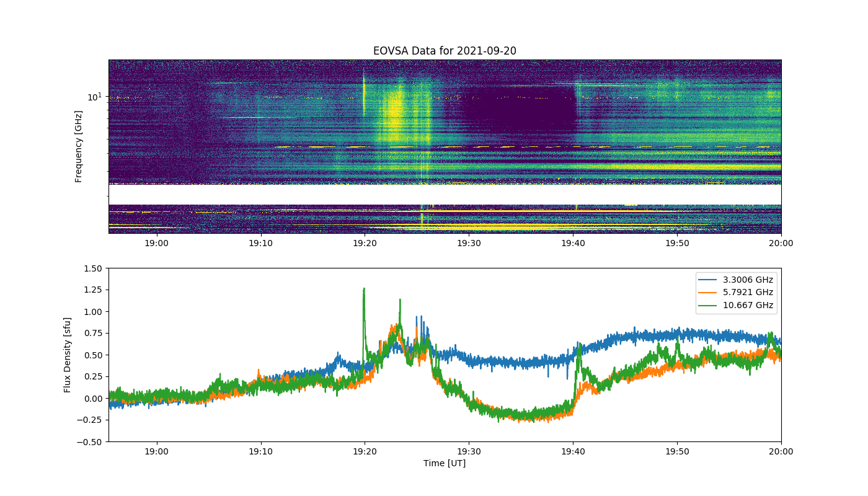The width and height of the screenshot is (868, 496).
Task: Click the dark purple spectrogram gap near 19:35
Action: [x=521, y=108]
